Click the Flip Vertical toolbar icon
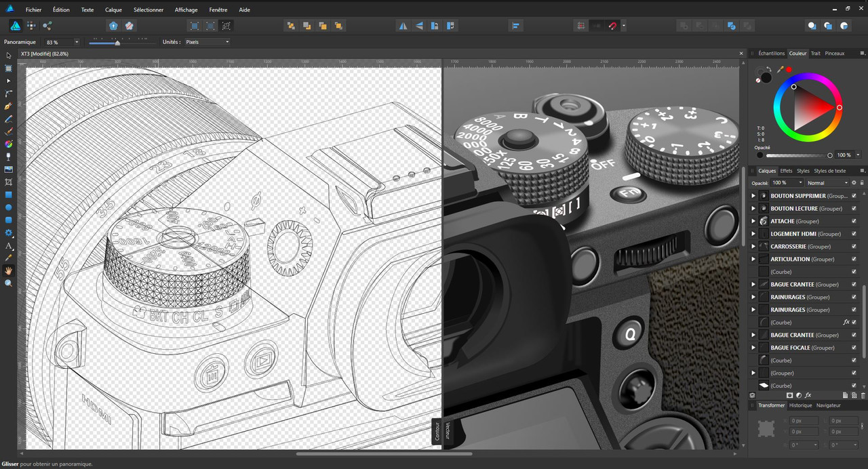The height and width of the screenshot is (469, 868). tap(418, 26)
